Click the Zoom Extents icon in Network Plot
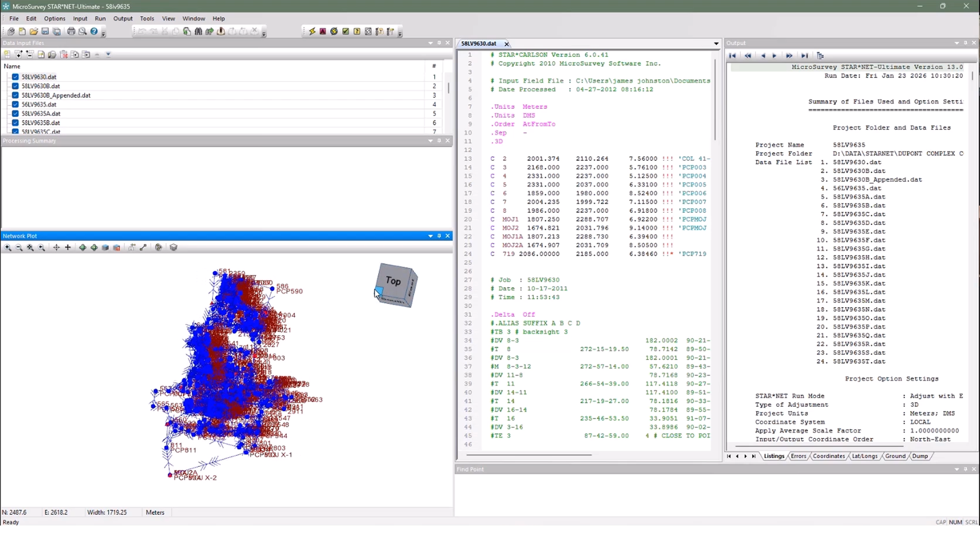980x551 pixels. coord(30,247)
